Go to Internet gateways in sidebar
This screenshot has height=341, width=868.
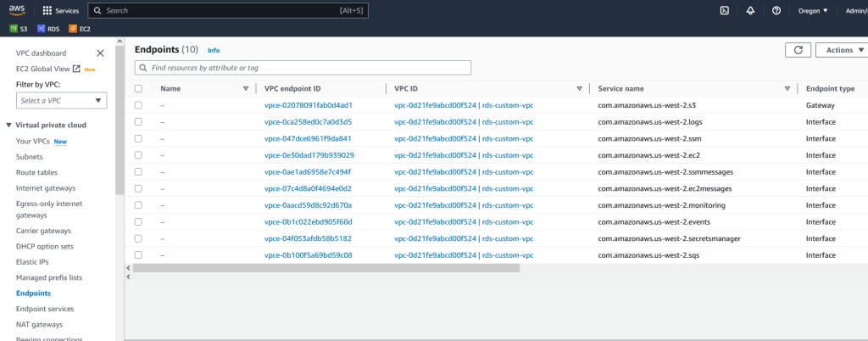[46, 187]
